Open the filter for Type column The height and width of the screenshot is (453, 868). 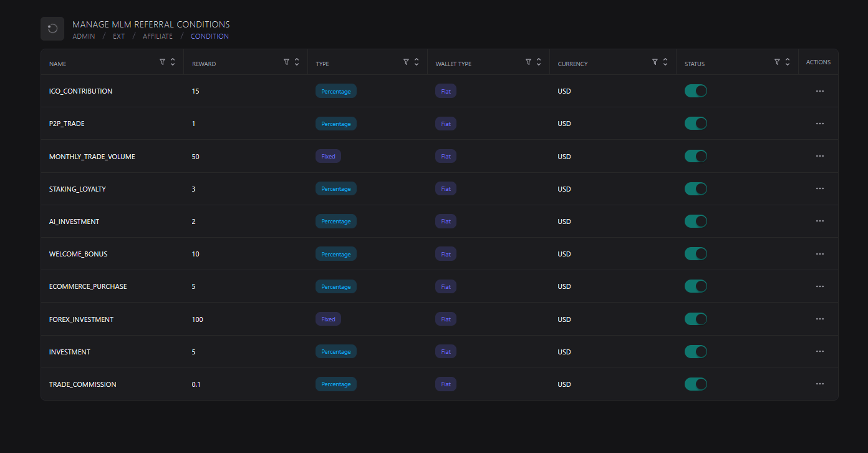[x=406, y=62]
